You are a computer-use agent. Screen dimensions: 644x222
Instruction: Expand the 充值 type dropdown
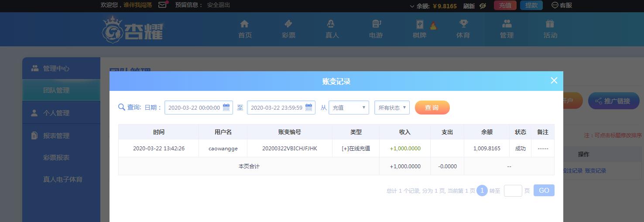(x=349, y=108)
